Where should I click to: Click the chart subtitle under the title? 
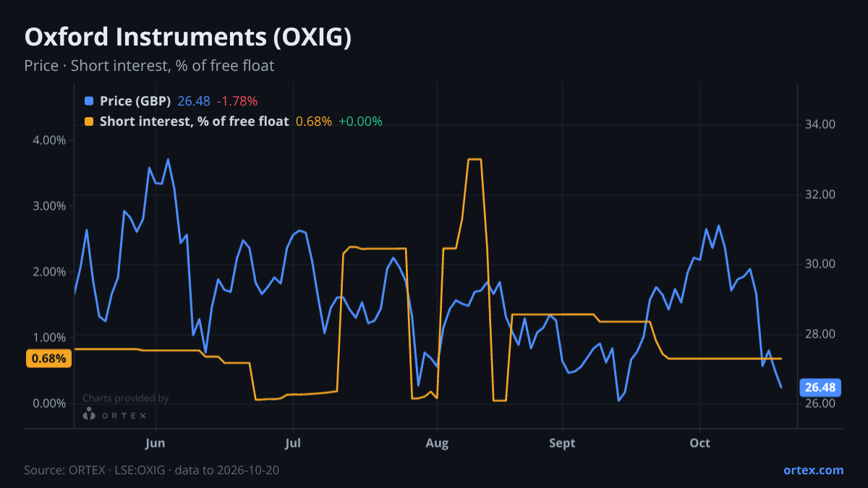point(149,66)
